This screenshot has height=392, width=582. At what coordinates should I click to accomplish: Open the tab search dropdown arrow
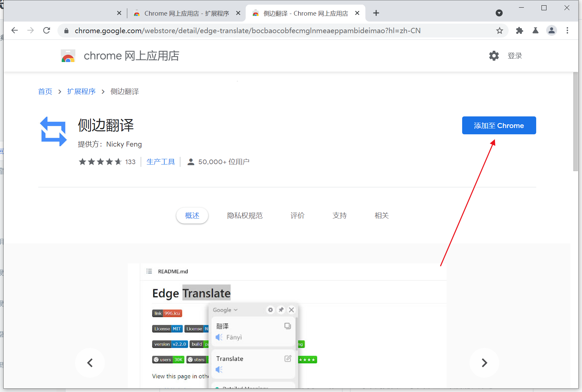pyautogui.click(x=499, y=13)
